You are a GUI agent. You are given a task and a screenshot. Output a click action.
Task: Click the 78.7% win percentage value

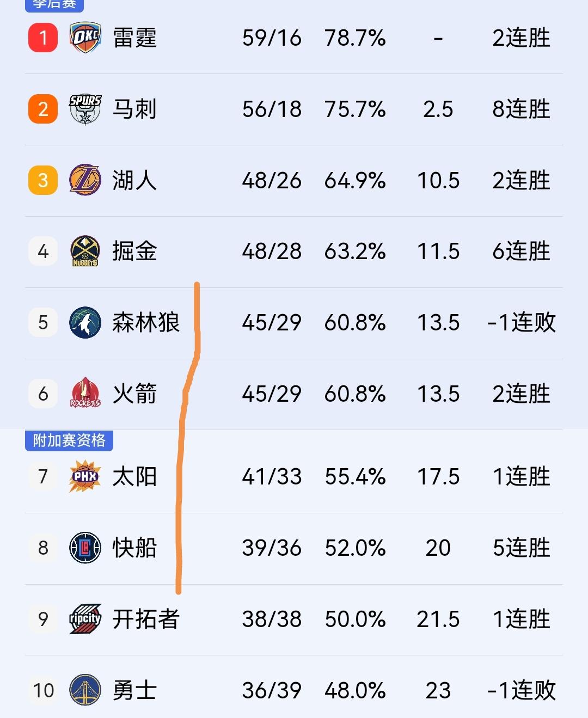tap(357, 38)
